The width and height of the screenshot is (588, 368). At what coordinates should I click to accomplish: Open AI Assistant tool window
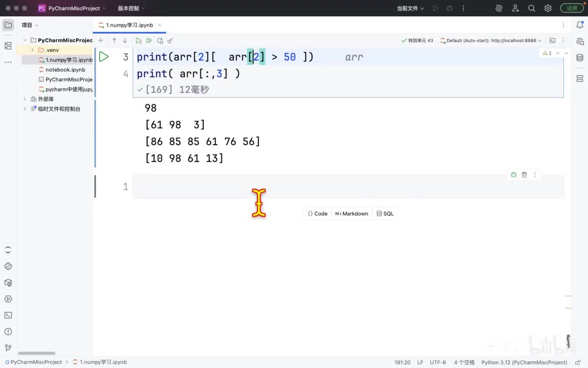click(580, 41)
